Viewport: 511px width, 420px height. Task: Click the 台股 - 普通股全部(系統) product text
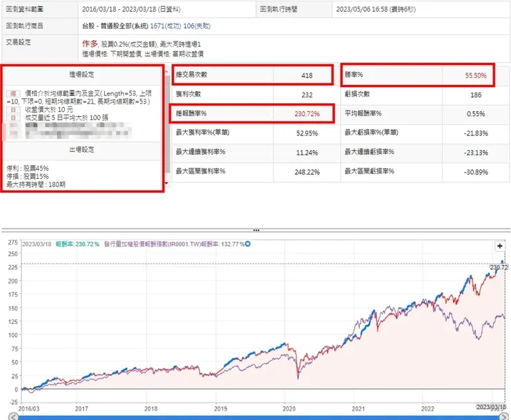(x=115, y=26)
